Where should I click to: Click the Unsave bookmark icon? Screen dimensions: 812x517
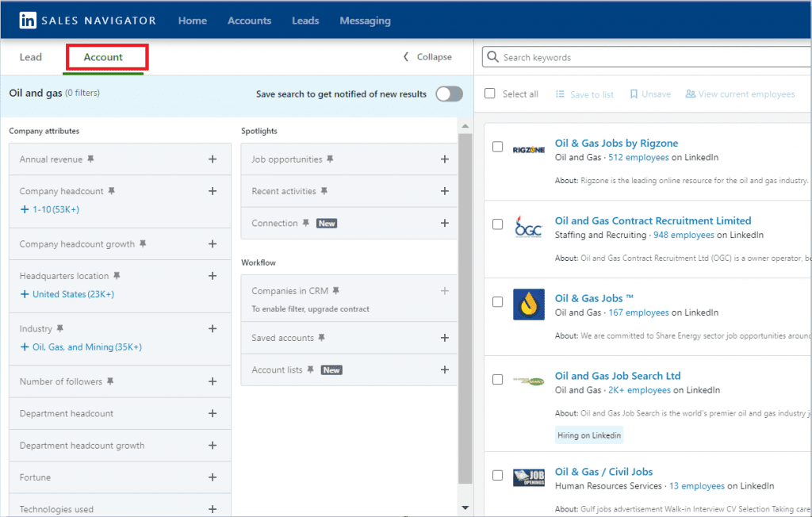pos(632,94)
